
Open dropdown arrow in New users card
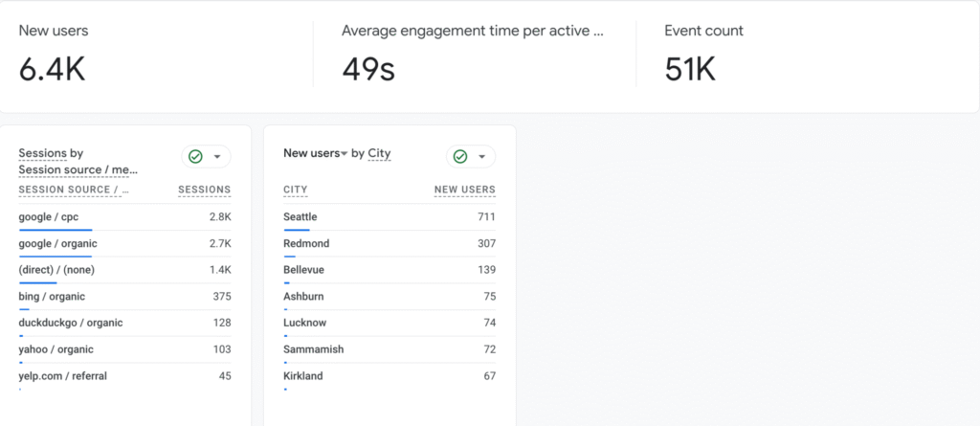tap(481, 157)
